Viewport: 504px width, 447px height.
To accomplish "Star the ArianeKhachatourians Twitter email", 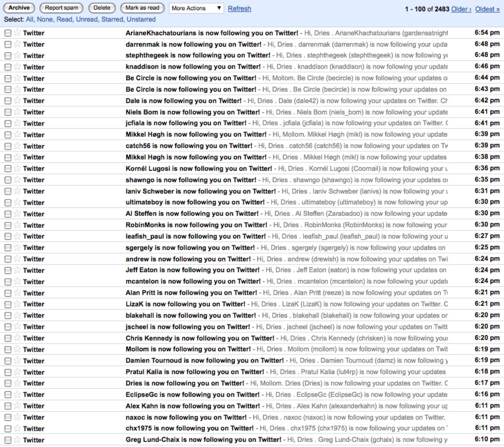I will tap(17, 32).
